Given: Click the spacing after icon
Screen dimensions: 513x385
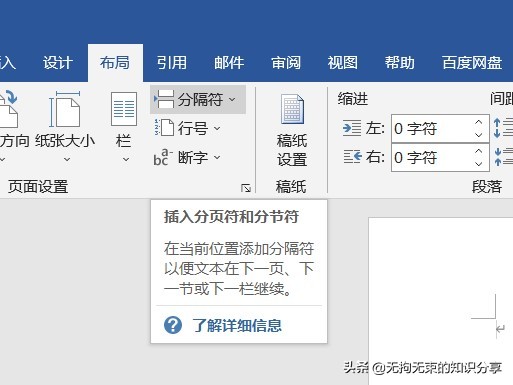Looking at the screenshot, I should tap(503, 157).
